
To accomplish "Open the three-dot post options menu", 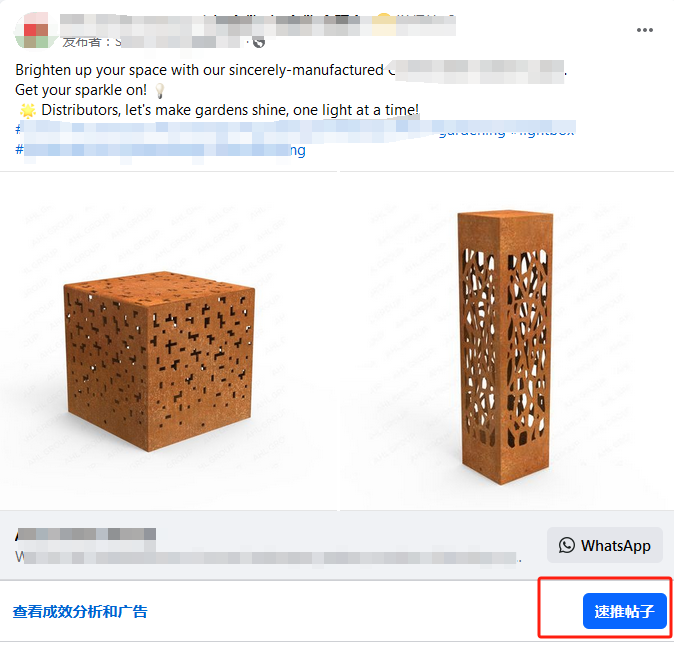I will pos(644,30).
